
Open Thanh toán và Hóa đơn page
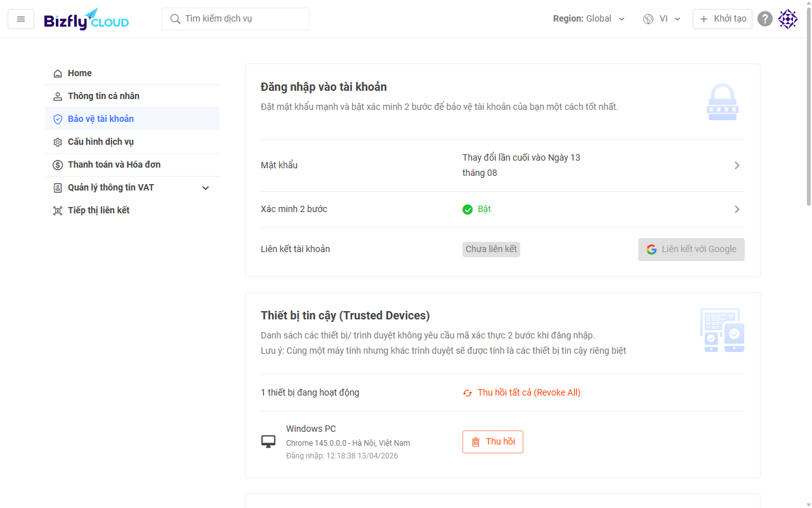pos(114,164)
